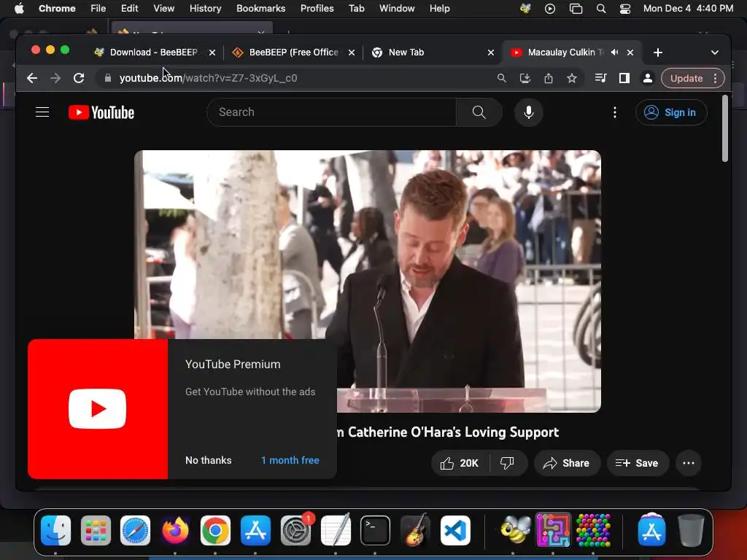
Task: Open more actions ellipsis below video
Action: 689,463
